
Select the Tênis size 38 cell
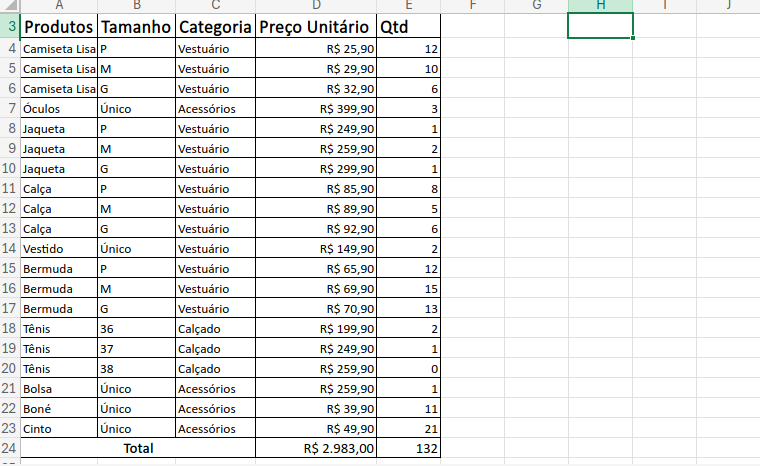coord(136,368)
